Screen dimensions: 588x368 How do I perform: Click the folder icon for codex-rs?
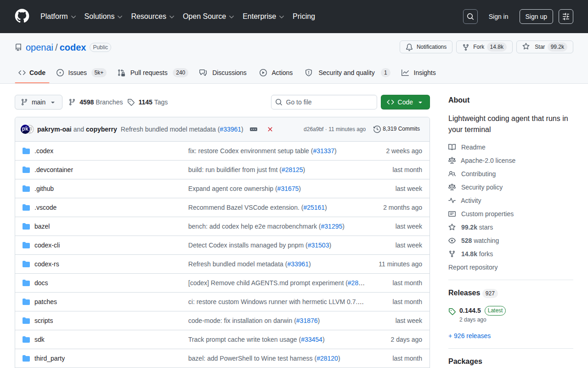coord(26,264)
